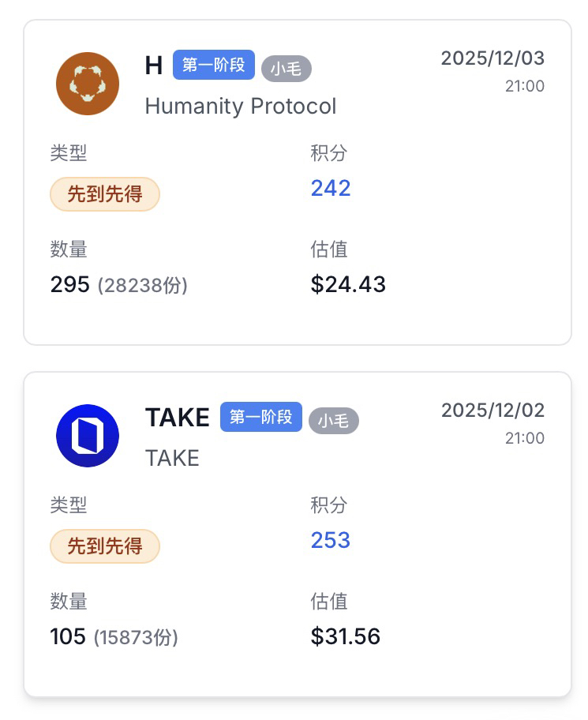Click the 2025/12/03 date

pyautogui.click(x=492, y=58)
